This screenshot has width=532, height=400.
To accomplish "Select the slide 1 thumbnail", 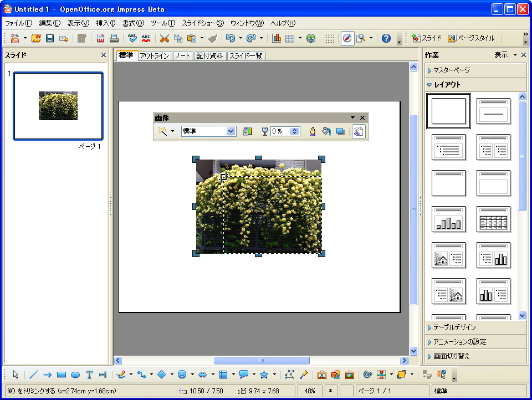I will tap(58, 106).
